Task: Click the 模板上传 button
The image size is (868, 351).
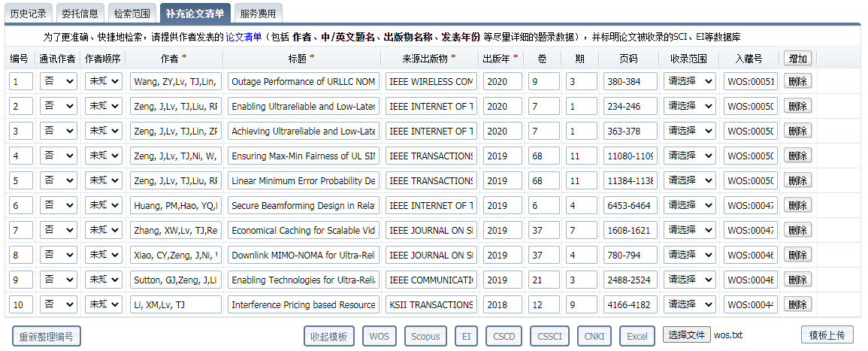Action: [x=827, y=335]
